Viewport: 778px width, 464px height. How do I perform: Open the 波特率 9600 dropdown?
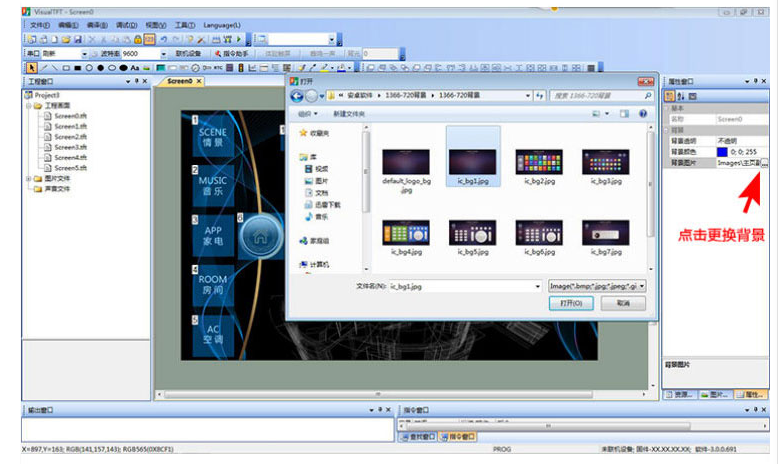[163, 54]
